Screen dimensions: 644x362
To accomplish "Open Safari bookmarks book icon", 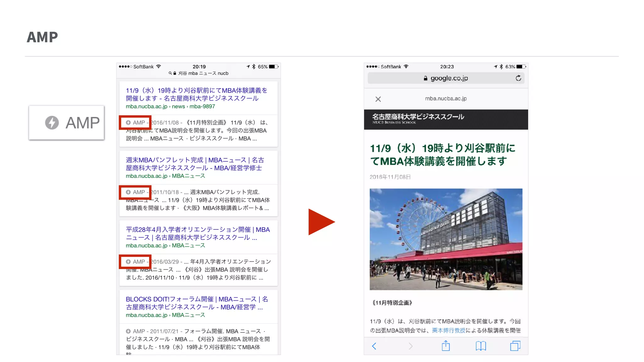I will pos(481,346).
